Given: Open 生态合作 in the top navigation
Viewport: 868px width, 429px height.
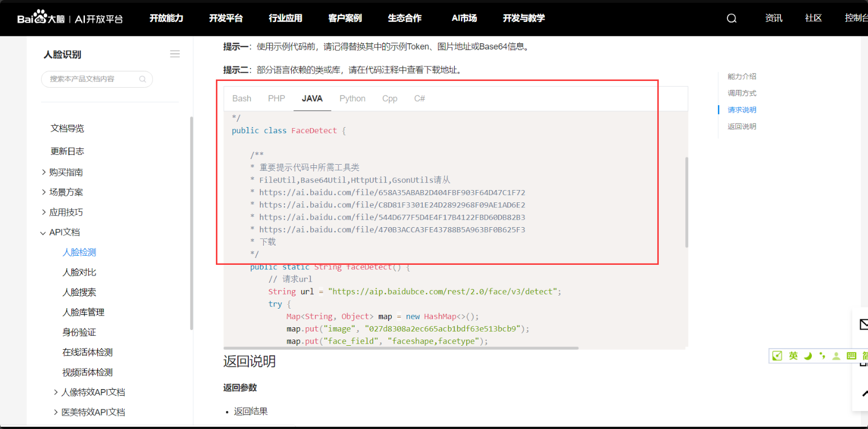Looking at the screenshot, I should coord(405,18).
